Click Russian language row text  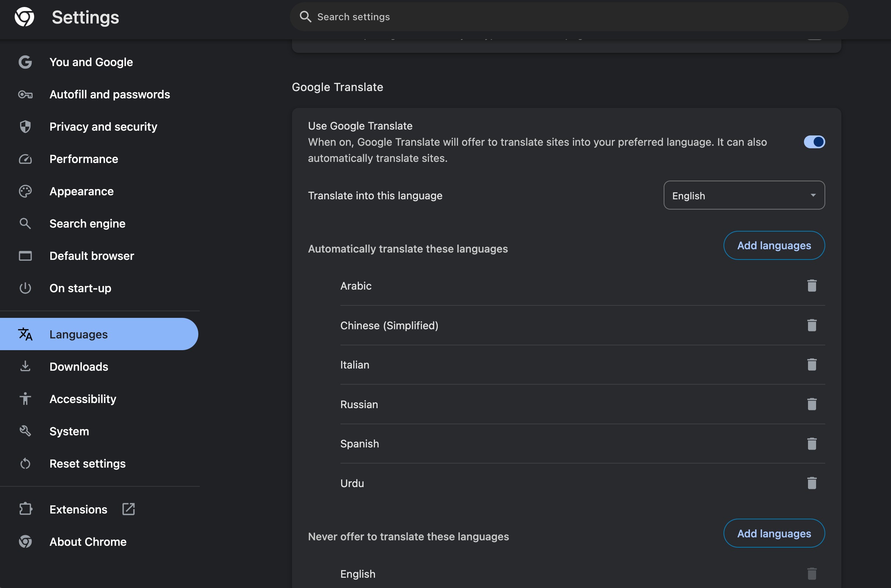[359, 404]
